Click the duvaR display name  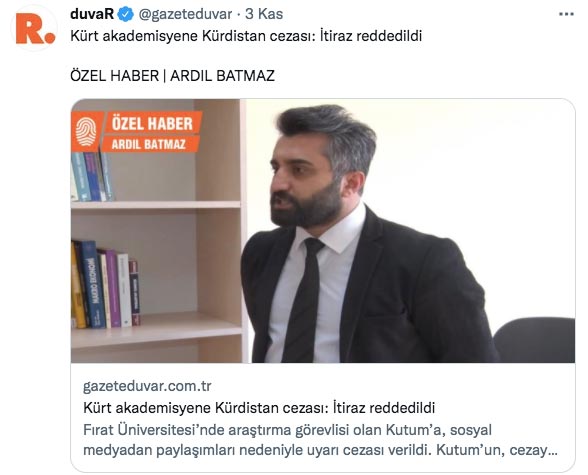(x=92, y=14)
